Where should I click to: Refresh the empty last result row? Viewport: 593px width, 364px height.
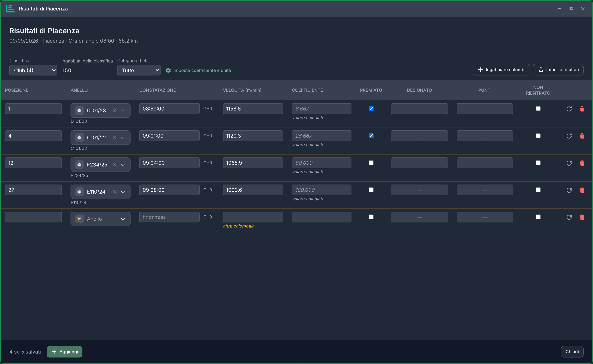[569, 217]
